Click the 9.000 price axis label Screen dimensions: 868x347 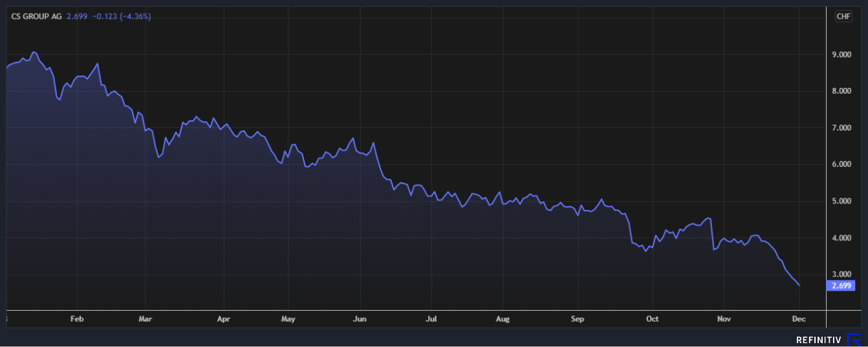point(841,55)
